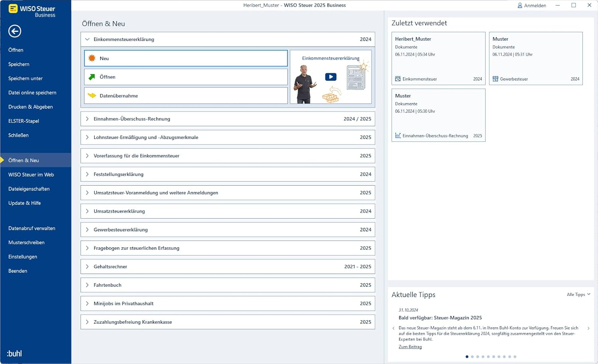Click the Öffnen button in Einkommensteuererklärung
This screenshot has height=364, width=598.
[x=186, y=77]
